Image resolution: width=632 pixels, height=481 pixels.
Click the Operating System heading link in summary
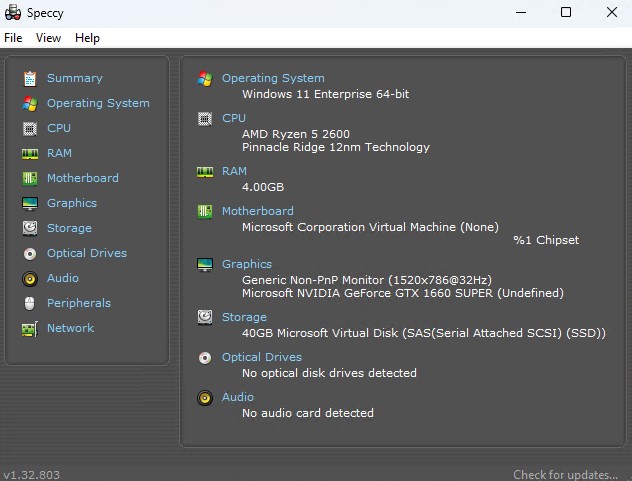pyautogui.click(x=273, y=78)
